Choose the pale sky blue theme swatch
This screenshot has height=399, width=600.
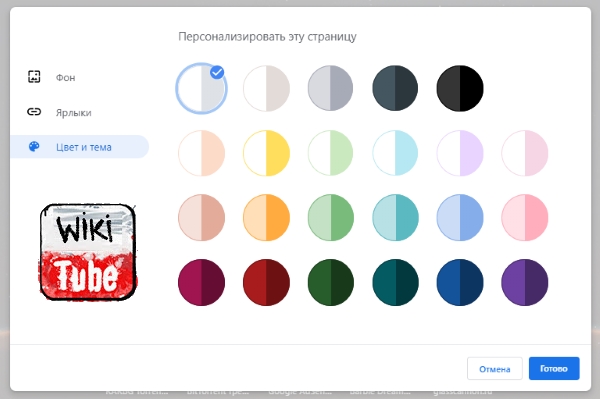[x=395, y=153]
